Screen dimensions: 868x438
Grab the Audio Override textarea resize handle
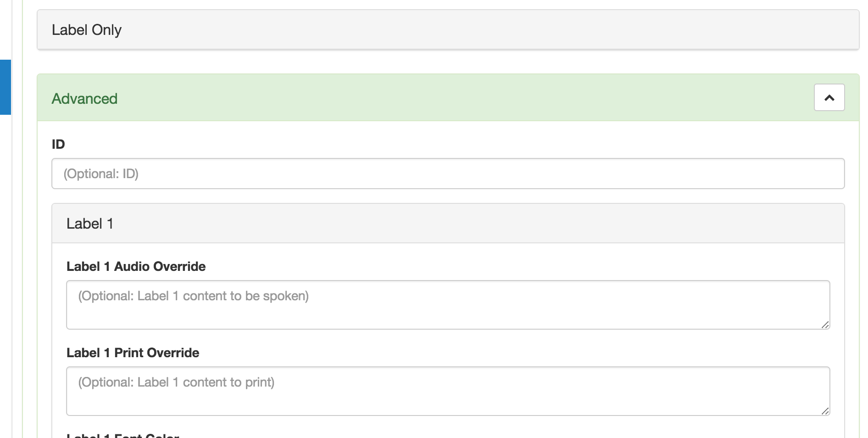click(x=825, y=325)
